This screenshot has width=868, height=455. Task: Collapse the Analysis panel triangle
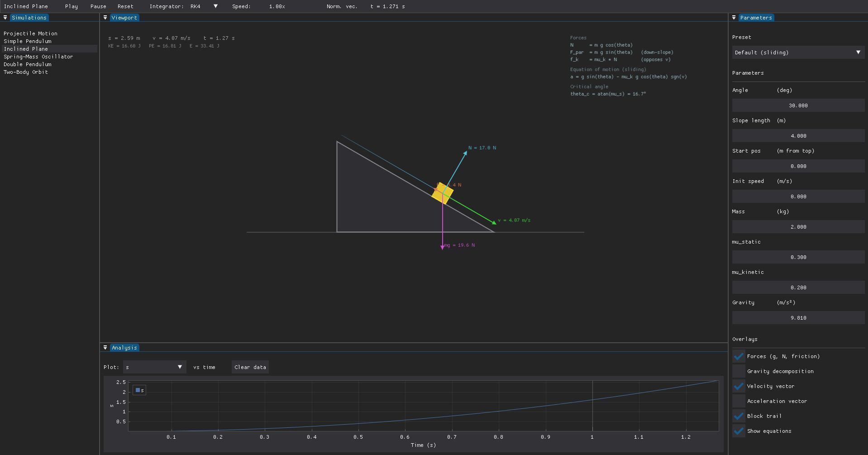click(105, 348)
